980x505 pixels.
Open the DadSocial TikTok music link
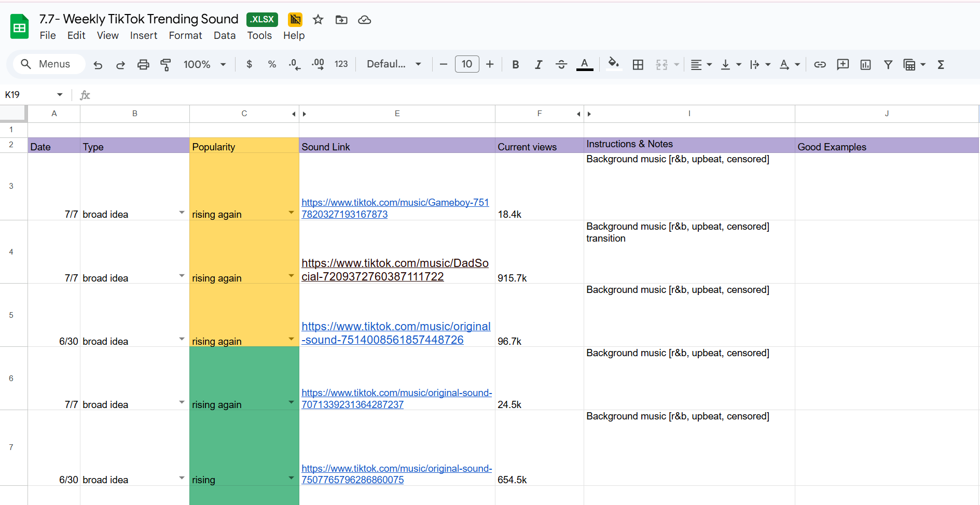395,263
